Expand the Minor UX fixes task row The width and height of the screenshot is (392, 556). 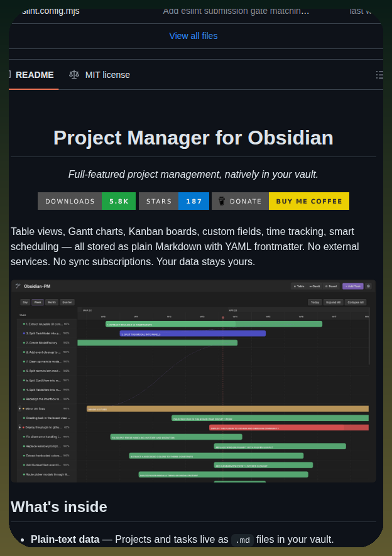(x=20, y=408)
